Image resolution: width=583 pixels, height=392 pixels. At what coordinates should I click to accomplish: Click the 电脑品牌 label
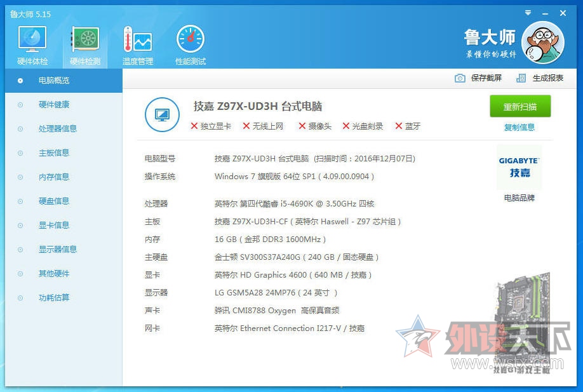tap(519, 198)
